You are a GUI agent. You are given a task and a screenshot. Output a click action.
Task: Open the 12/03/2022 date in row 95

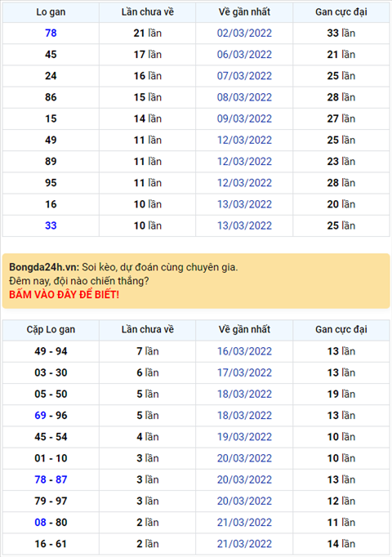244,183
